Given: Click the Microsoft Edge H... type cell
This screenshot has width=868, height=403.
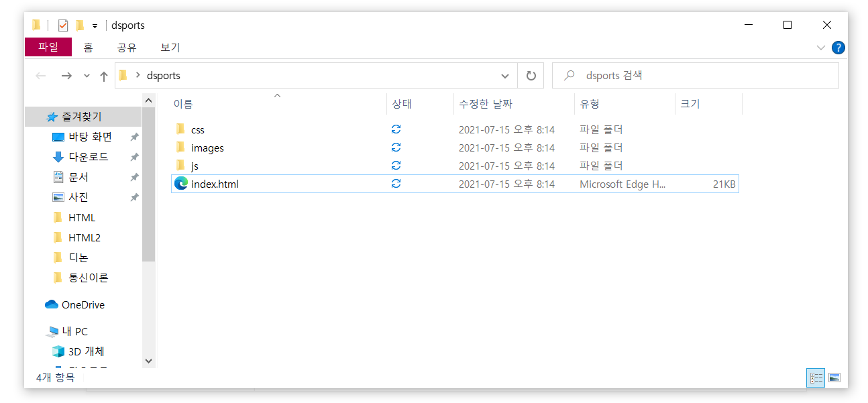Looking at the screenshot, I should point(623,184).
